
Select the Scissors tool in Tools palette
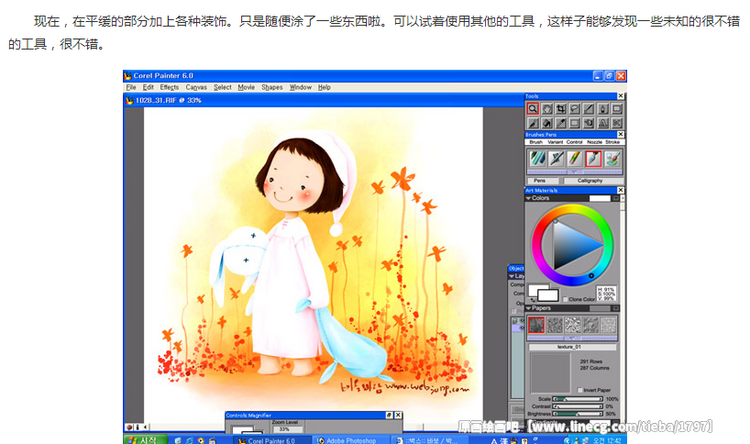pos(617,122)
